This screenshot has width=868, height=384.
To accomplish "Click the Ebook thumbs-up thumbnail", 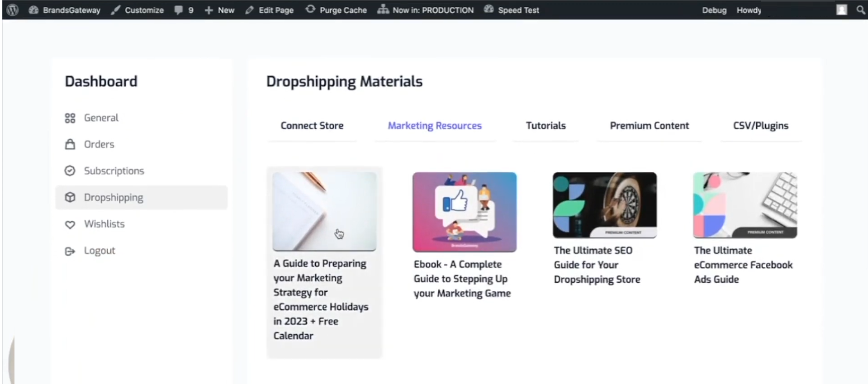I will (465, 212).
